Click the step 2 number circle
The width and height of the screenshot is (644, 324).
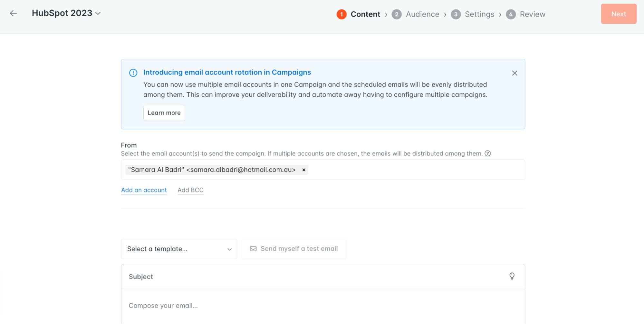[396, 14]
